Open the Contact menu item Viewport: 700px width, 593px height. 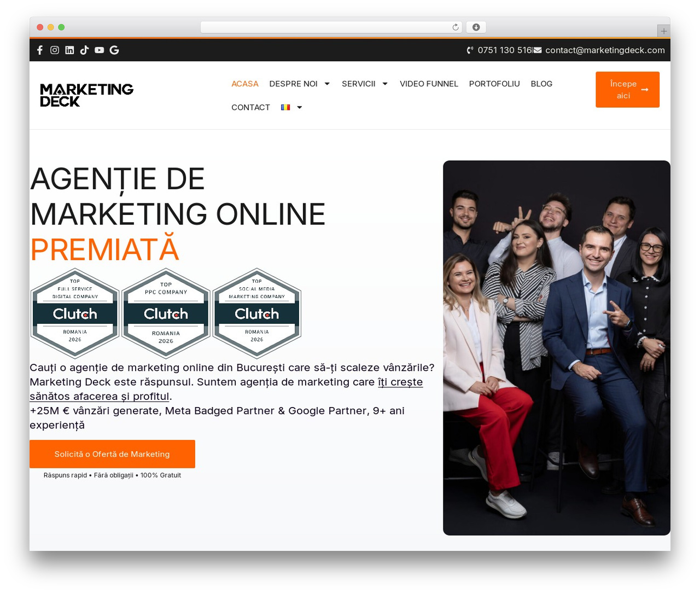pyautogui.click(x=250, y=107)
